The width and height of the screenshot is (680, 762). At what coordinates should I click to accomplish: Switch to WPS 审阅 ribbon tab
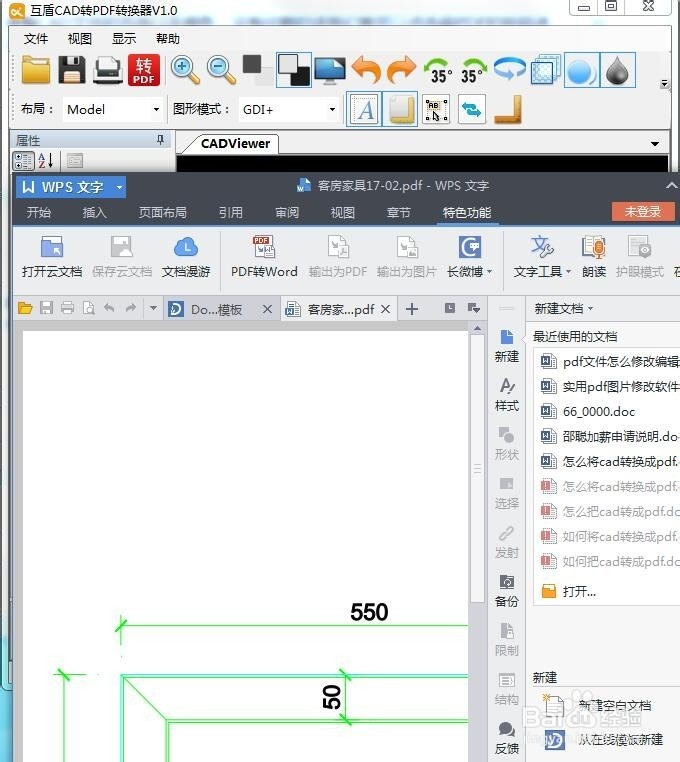tap(287, 212)
